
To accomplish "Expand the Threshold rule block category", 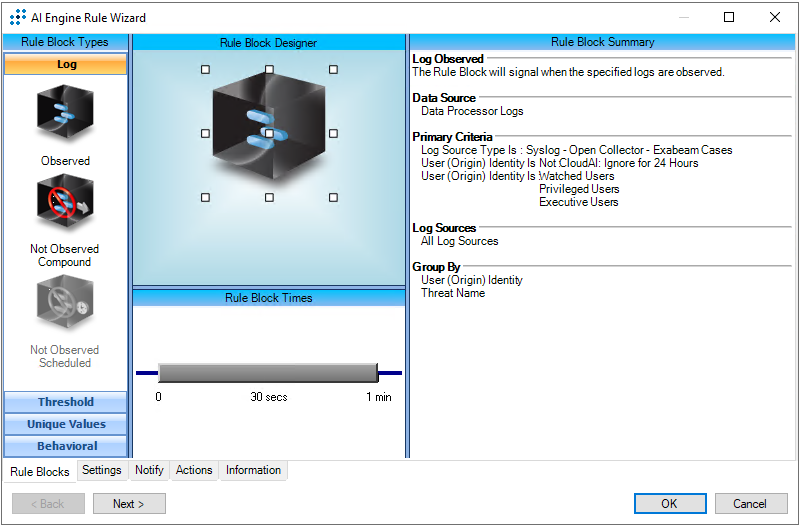I will click(66, 402).
